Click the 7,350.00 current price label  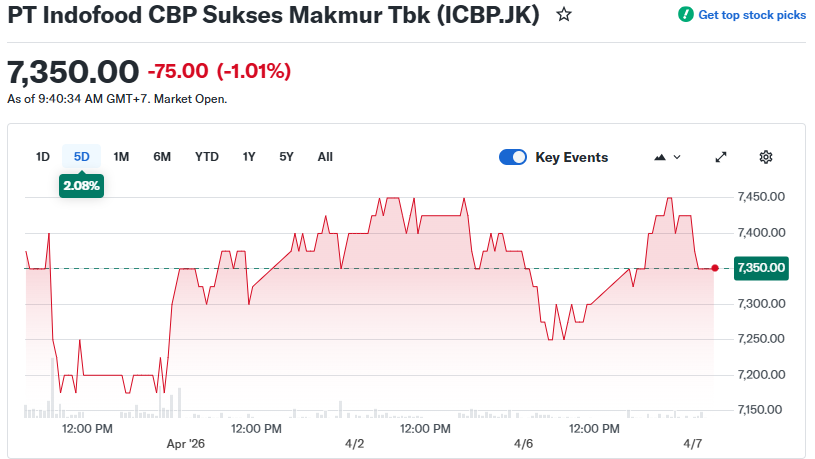[x=760, y=268]
